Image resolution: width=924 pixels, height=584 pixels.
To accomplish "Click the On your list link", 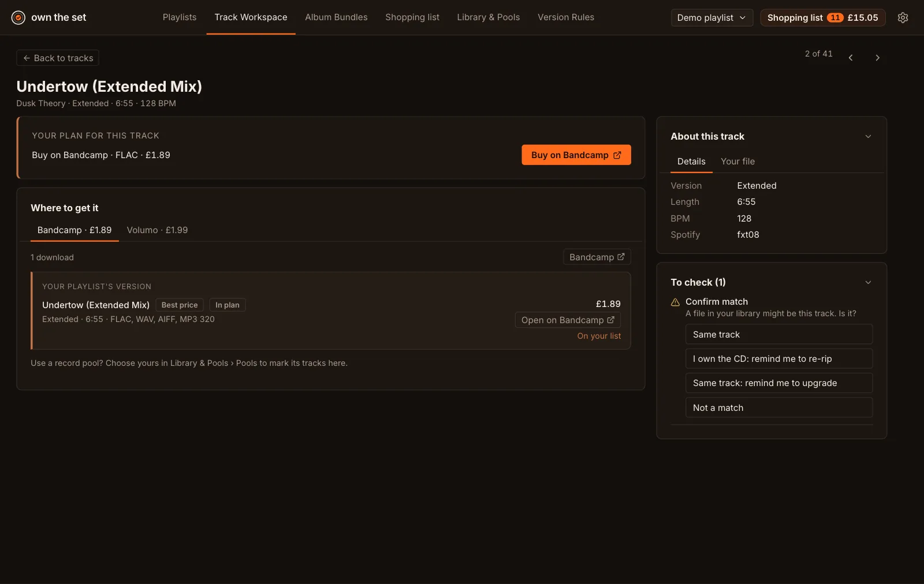I will click(x=599, y=336).
